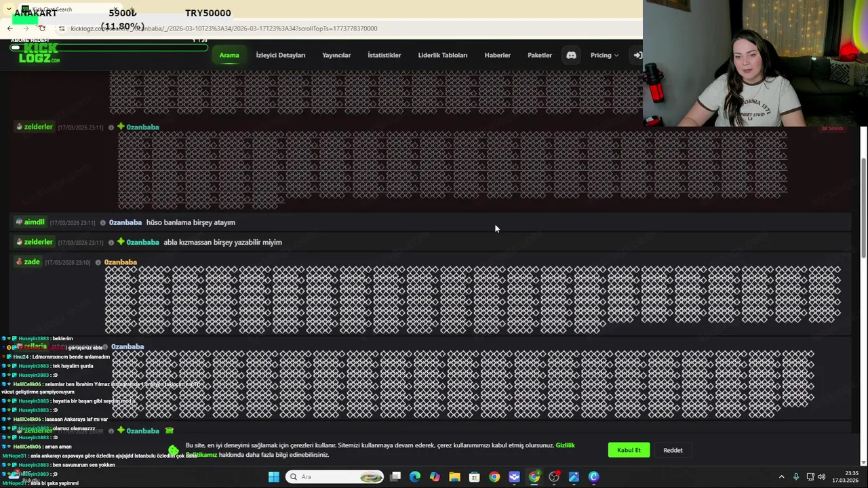Reload the page with the refresh icon
Screen dimensions: 868x488
click(42, 28)
